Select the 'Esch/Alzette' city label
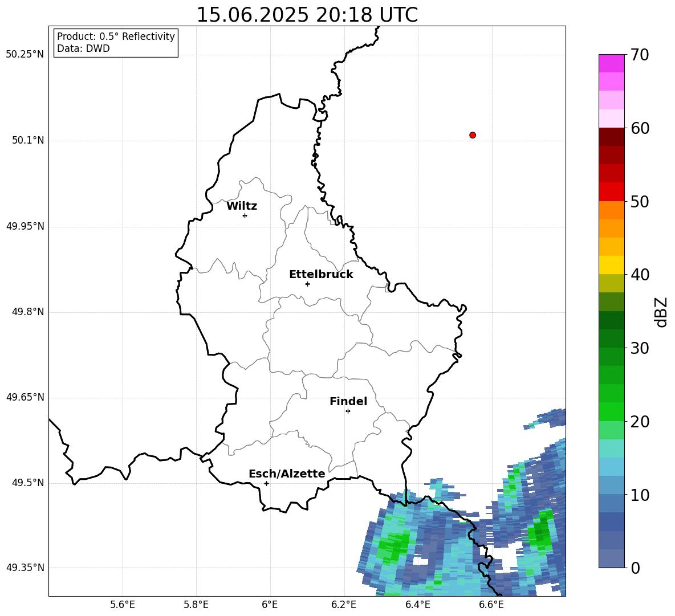The height and width of the screenshot is (616, 675). pos(287,474)
